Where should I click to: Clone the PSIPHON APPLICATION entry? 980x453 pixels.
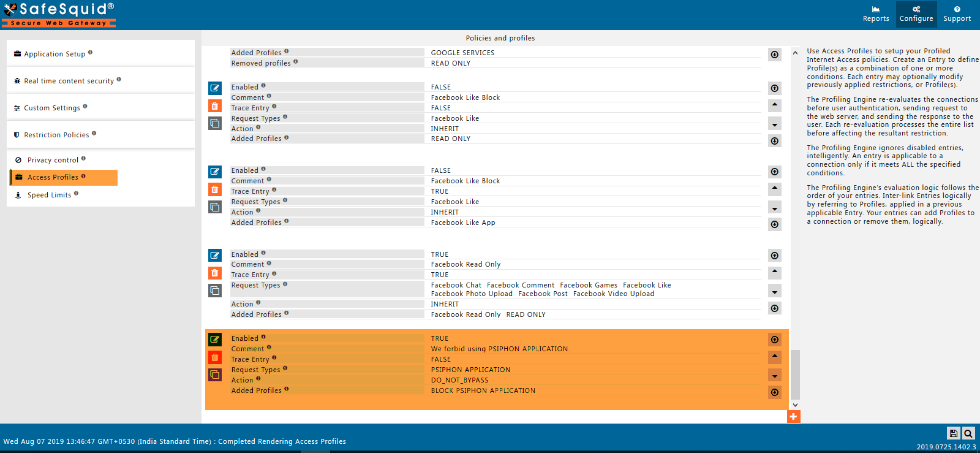click(215, 375)
